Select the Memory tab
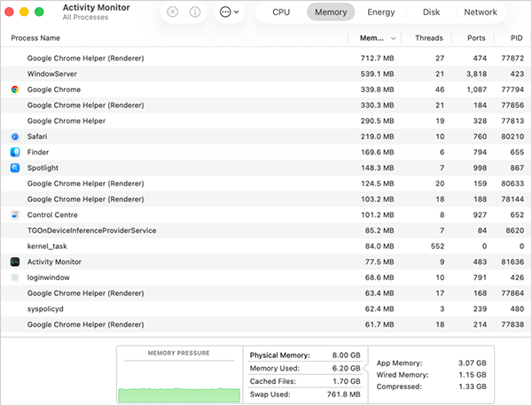 coord(331,12)
